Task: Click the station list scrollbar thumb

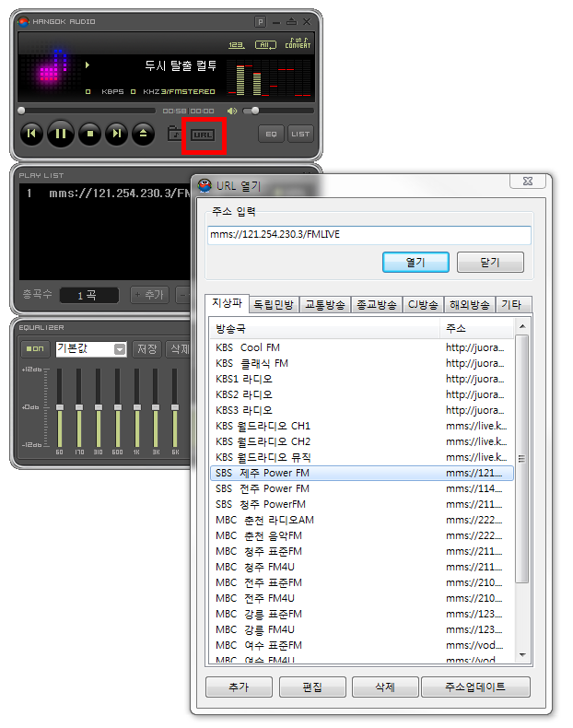Action: point(522,459)
